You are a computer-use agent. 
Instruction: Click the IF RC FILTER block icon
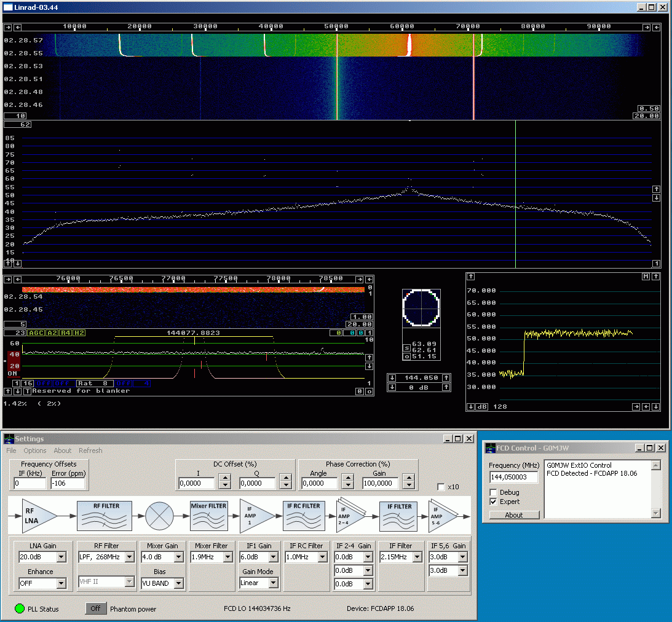point(303,515)
